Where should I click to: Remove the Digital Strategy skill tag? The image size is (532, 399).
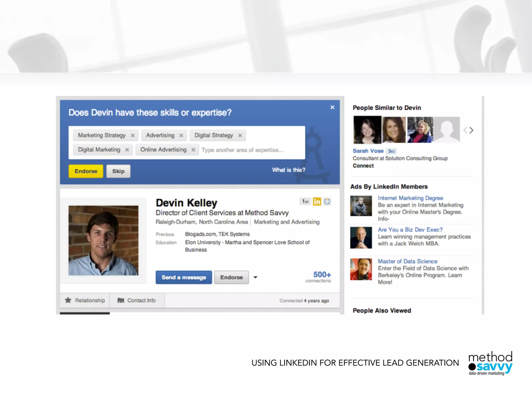[240, 135]
